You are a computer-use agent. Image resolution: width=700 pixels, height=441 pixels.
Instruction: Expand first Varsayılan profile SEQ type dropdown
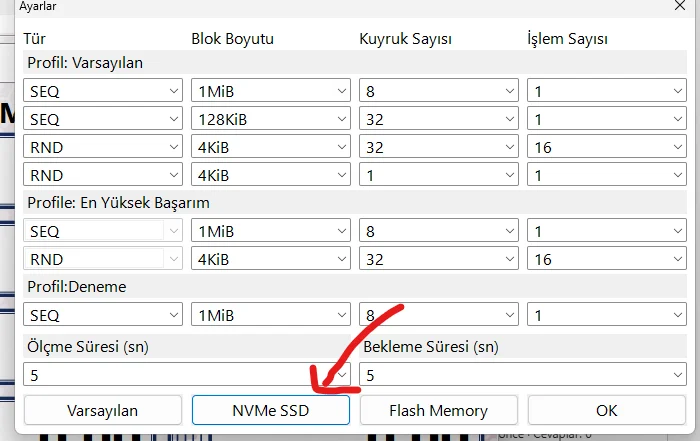(102, 91)
